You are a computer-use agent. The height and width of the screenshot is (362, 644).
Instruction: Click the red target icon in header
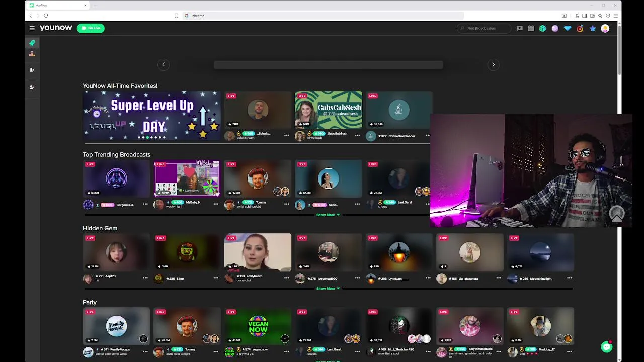coord(580,29)
